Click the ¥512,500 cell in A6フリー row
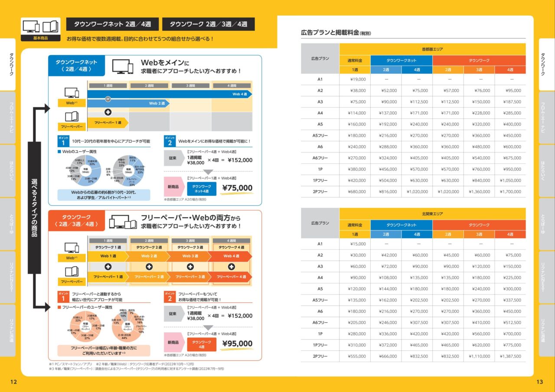 (x=510, y=323)
